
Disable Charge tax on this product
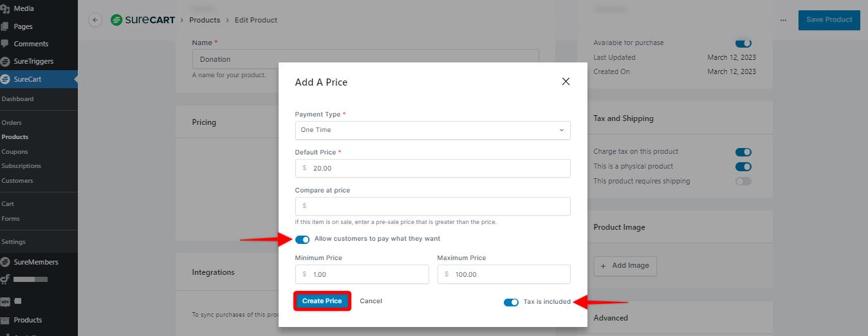coord(743,152)
